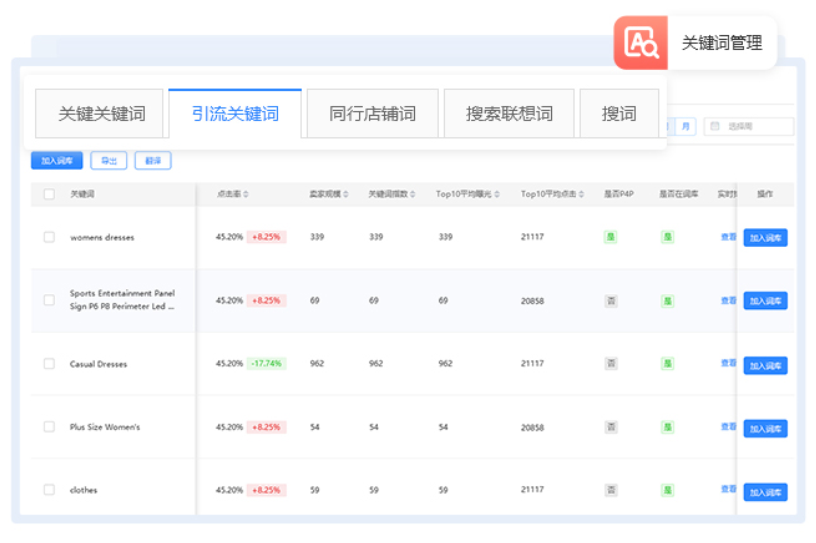The height and width of the screenshot is (543, 816).
Task: Sort by Top10平均点击 column arrows
Action: point(581,194)
